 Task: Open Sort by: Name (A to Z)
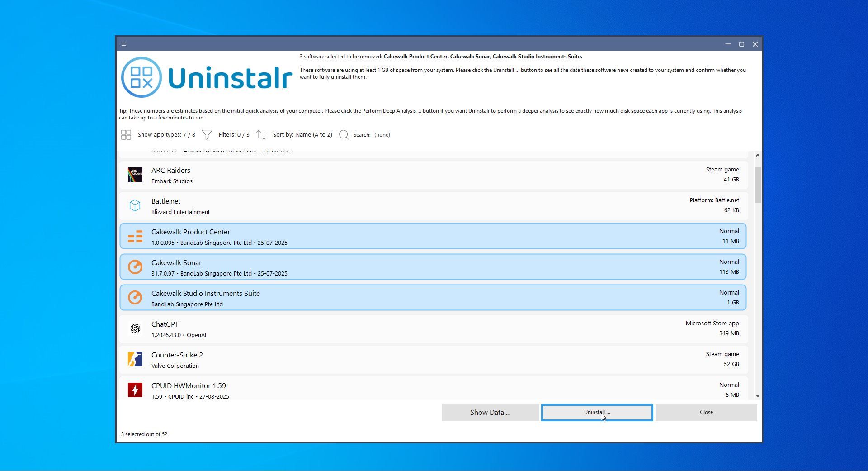tap(302, 135)
